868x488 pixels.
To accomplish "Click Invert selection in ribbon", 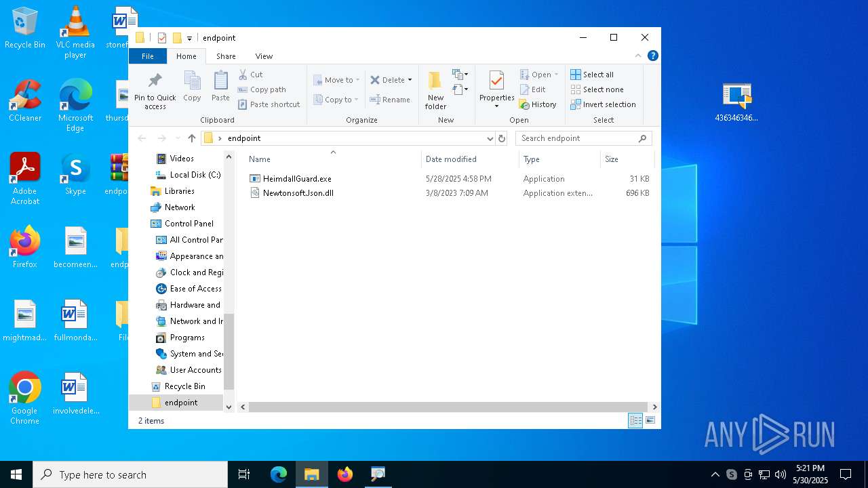I will [x=603, y=104].
